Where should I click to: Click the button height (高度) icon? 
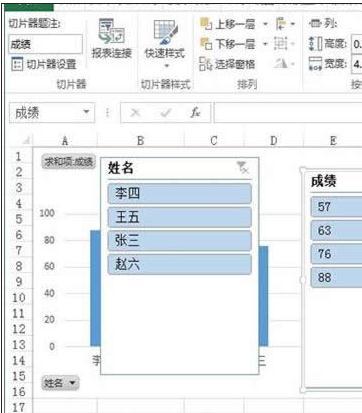[x=315, y=44]
